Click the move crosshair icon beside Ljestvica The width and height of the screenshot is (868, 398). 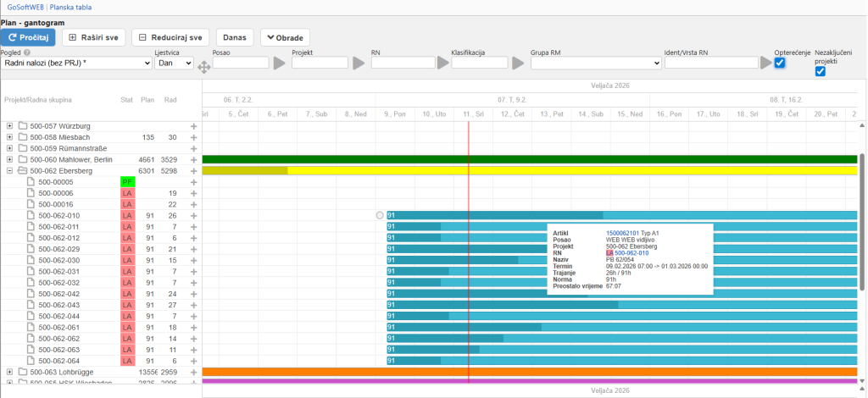coord(203,68)
